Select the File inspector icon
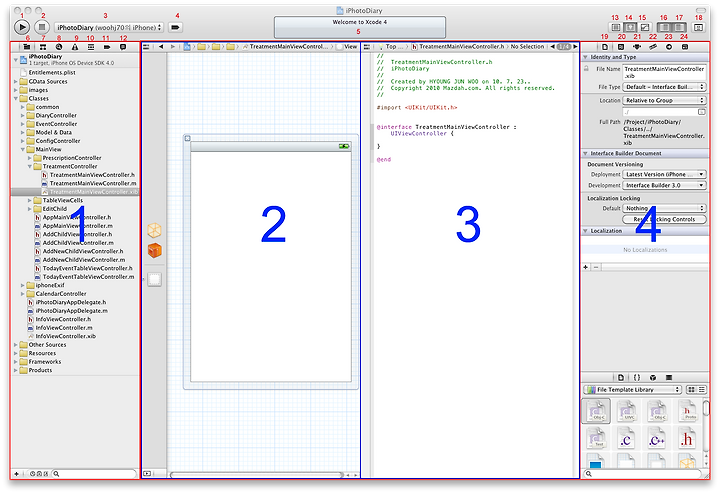The height and width of the screenshot is (494, 720). click(605, 47)
